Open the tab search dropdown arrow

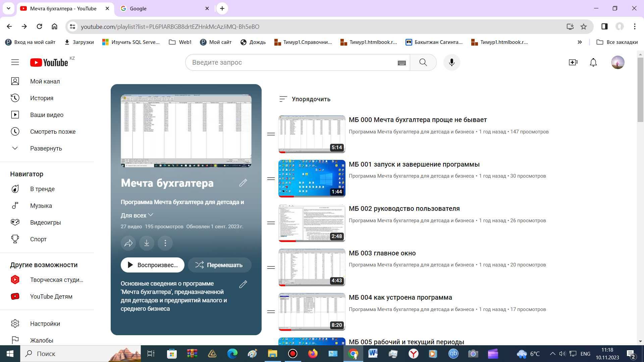click(x=8, y=8)
